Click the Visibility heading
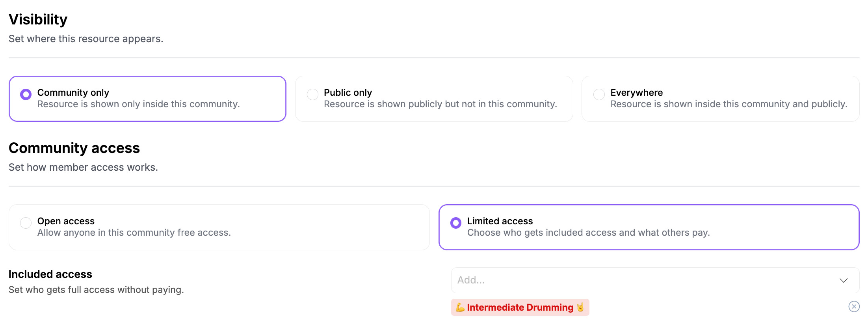 [38, 19]
